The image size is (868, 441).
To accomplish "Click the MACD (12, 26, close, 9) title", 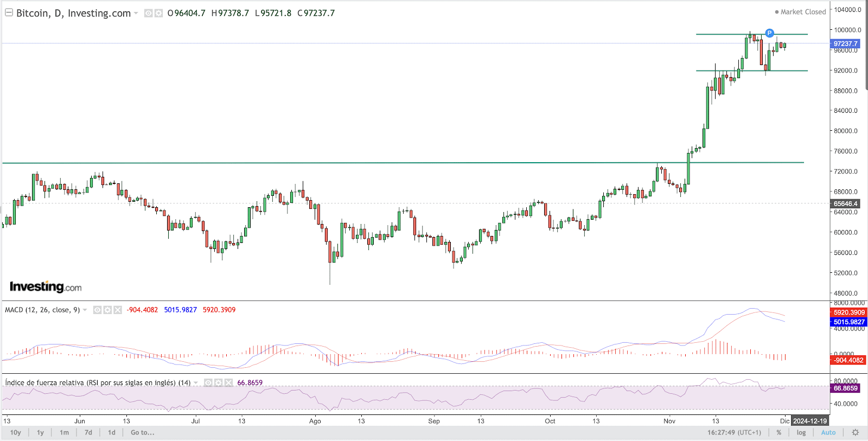I will [42, 310].
